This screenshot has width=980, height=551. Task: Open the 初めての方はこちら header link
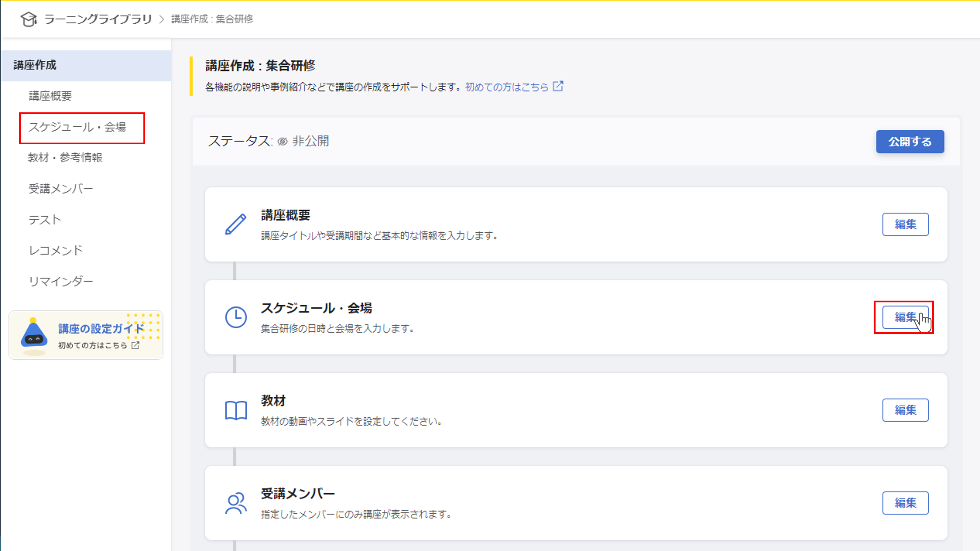point(506,87)
